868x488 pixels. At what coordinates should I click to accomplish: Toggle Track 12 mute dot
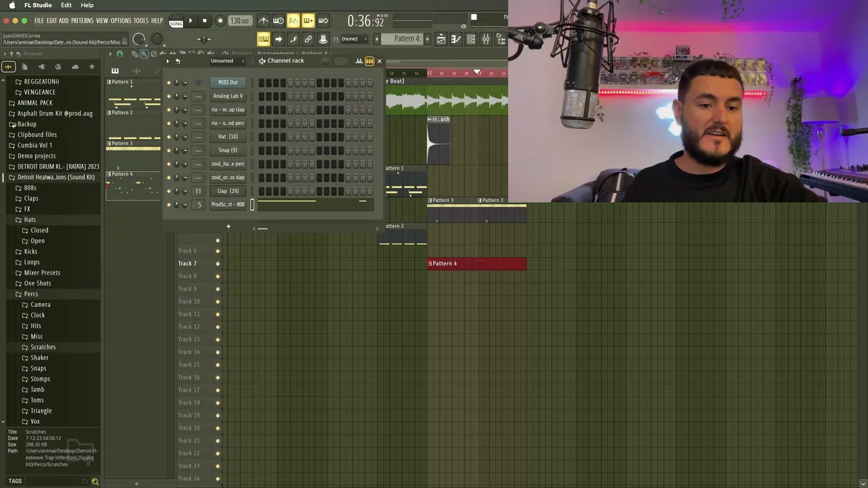tap(218, 327)
